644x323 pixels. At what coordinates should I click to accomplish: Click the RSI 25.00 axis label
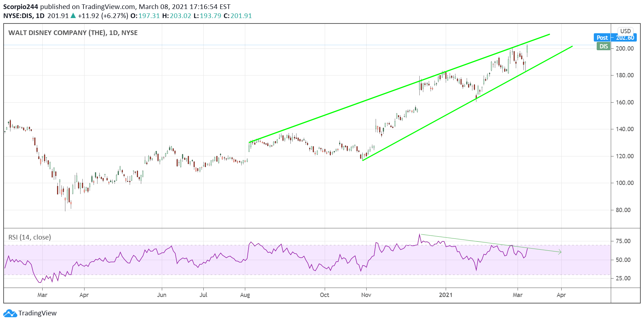click(x=623, y=278)
